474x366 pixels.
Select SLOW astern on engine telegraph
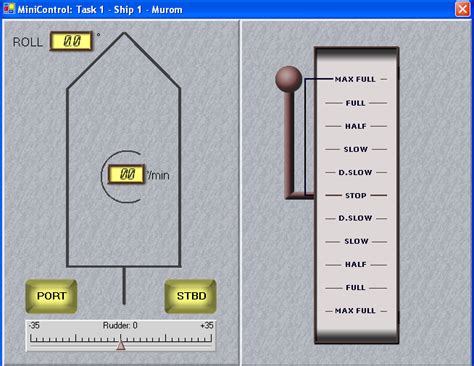[356, 241]
